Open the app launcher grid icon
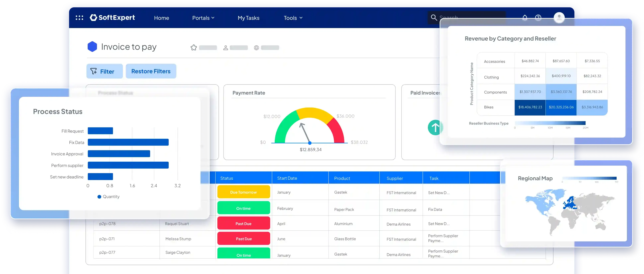The width and height of the screenshot is (644, 274). pos(80,18)
